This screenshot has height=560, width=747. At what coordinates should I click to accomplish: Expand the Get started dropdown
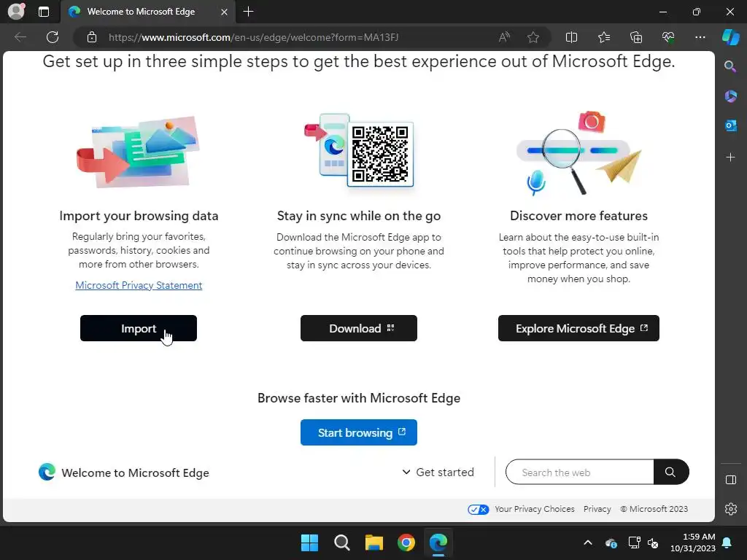tap(438, 472)
